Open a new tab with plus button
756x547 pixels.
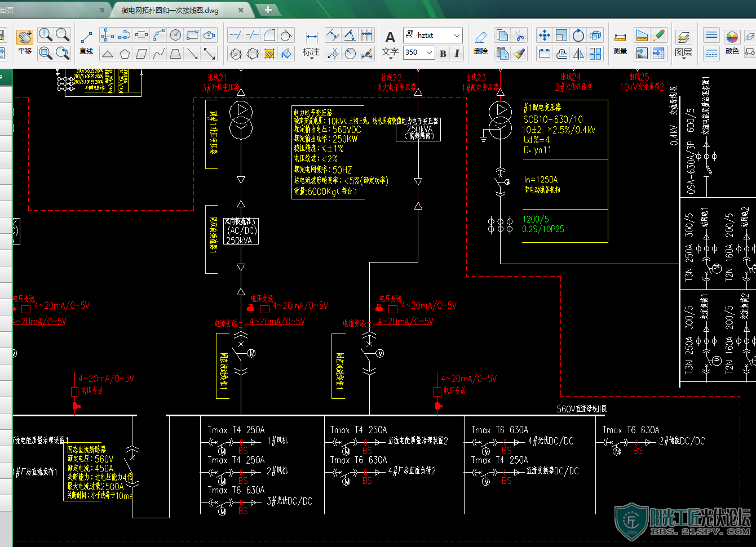pos(268,10)
